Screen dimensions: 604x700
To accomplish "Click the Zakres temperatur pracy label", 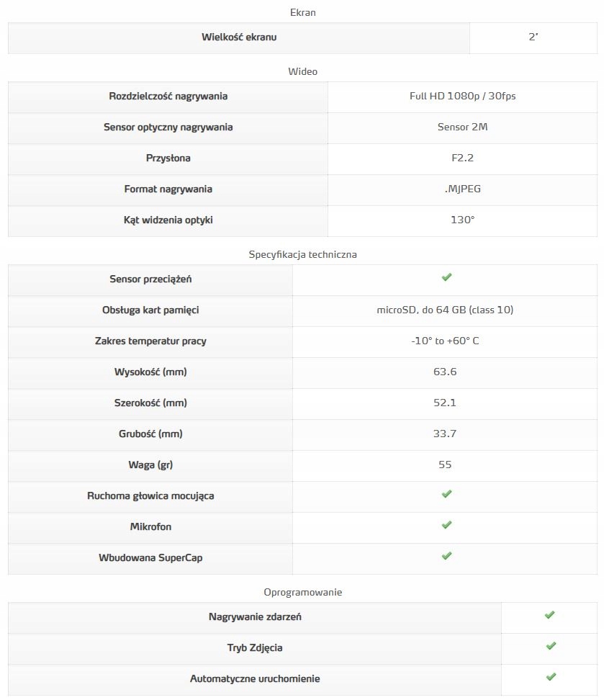I will 150,341.
